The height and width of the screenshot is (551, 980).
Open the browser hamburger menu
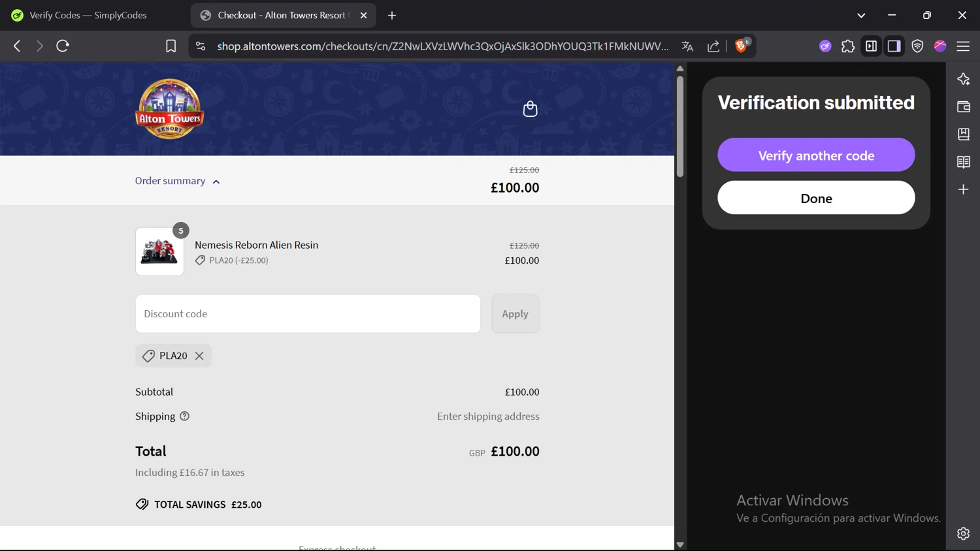coord(963,46)
